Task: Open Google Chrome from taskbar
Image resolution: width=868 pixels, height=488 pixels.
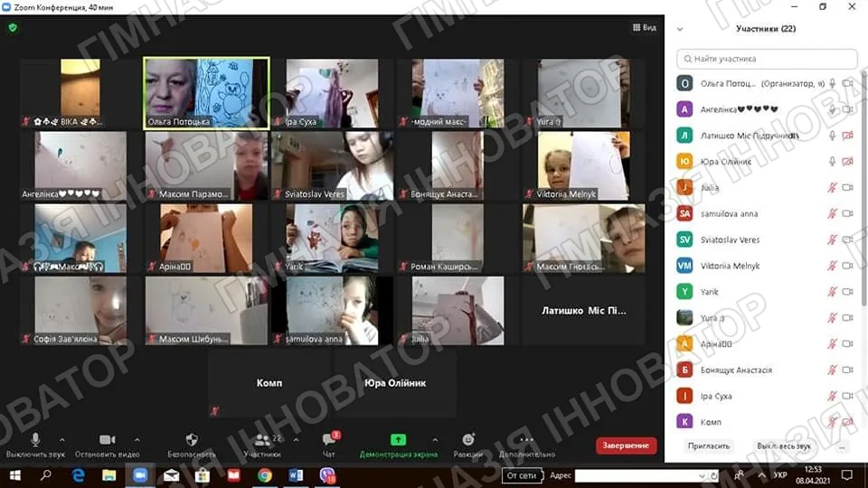Action: click(265, 475)
